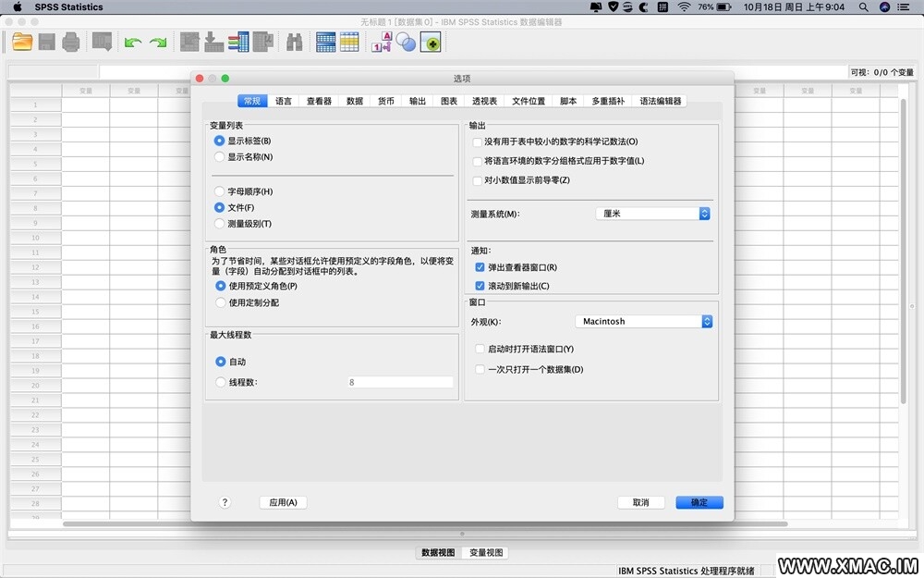Screen dimensions: 924x578
Task: Enable 对小数值显示前导零(Z) checkbox
Action: click(x=478, y=180)
